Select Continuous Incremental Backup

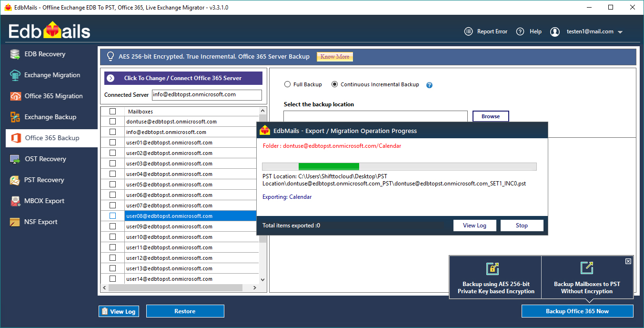click(335, 84)
